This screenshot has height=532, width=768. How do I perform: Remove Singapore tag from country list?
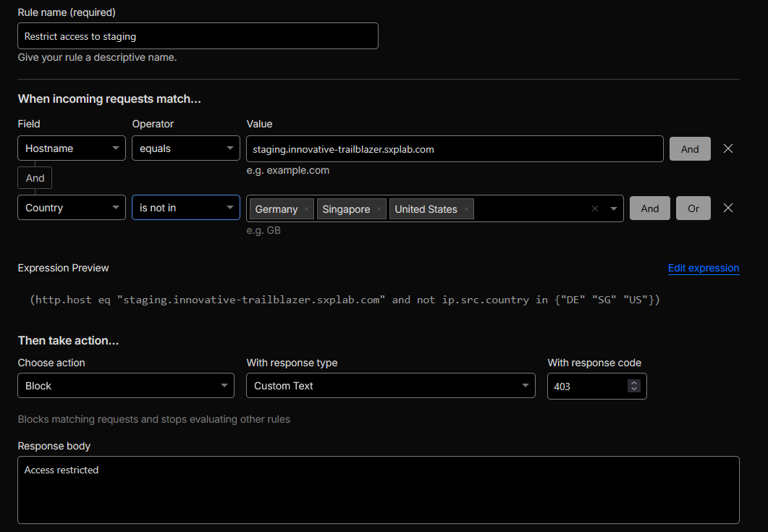coord(379,209)
